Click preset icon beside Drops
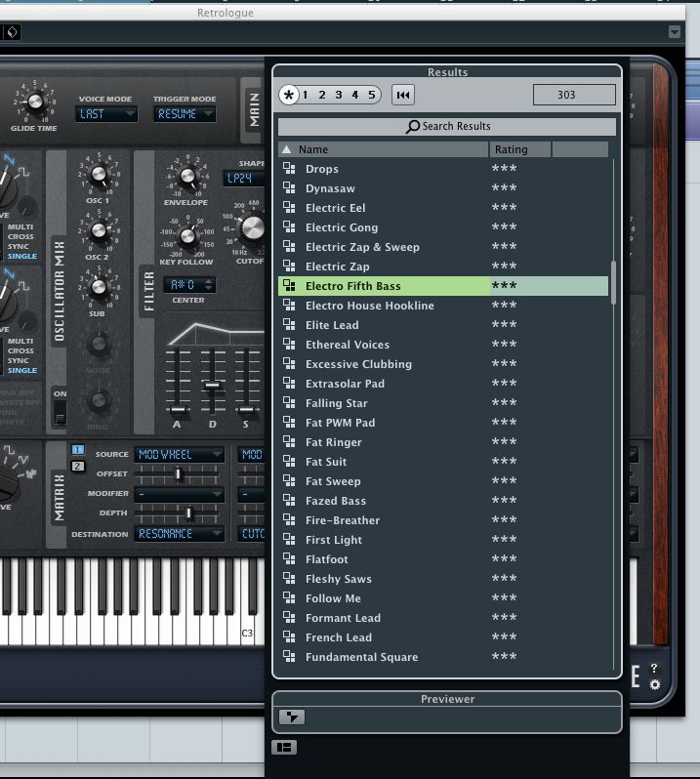 [289, 169]
